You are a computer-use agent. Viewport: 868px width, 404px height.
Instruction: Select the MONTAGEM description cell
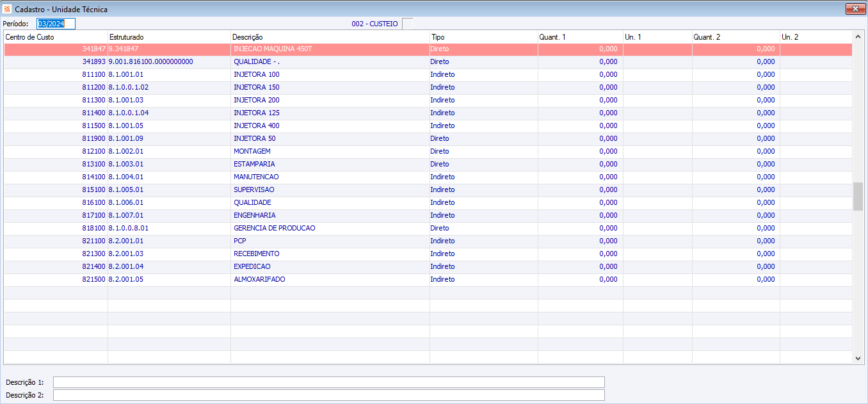tap(330, 152)
